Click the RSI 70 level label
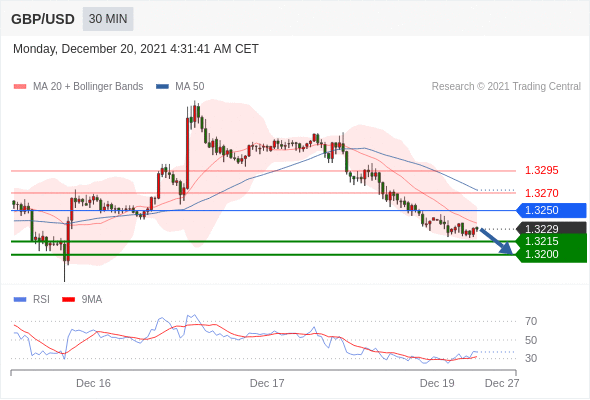 531,321
